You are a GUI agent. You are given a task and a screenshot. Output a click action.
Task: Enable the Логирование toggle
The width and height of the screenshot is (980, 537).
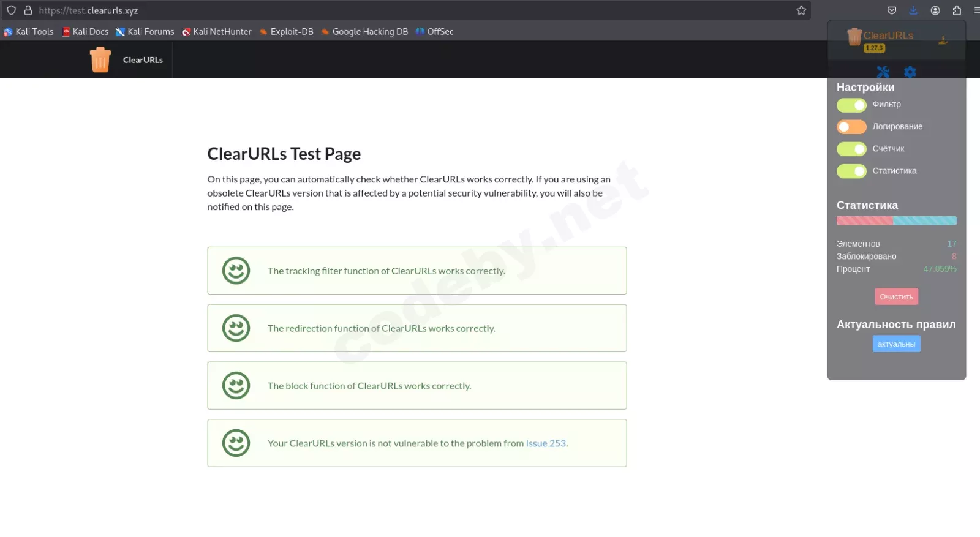tap(851, 127)
